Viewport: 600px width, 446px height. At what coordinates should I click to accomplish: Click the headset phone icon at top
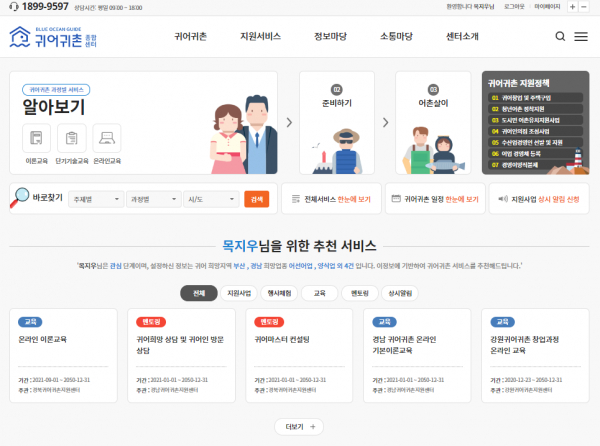[x=14, y=7]
